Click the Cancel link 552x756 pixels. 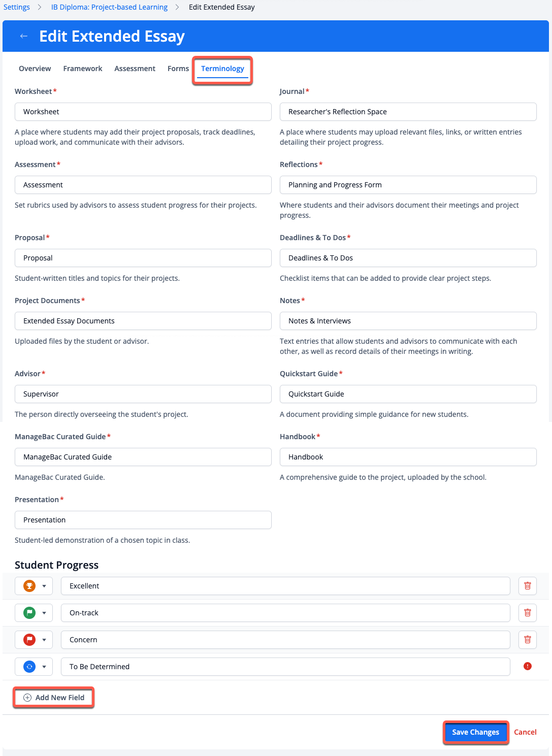[x=525, y=732]
